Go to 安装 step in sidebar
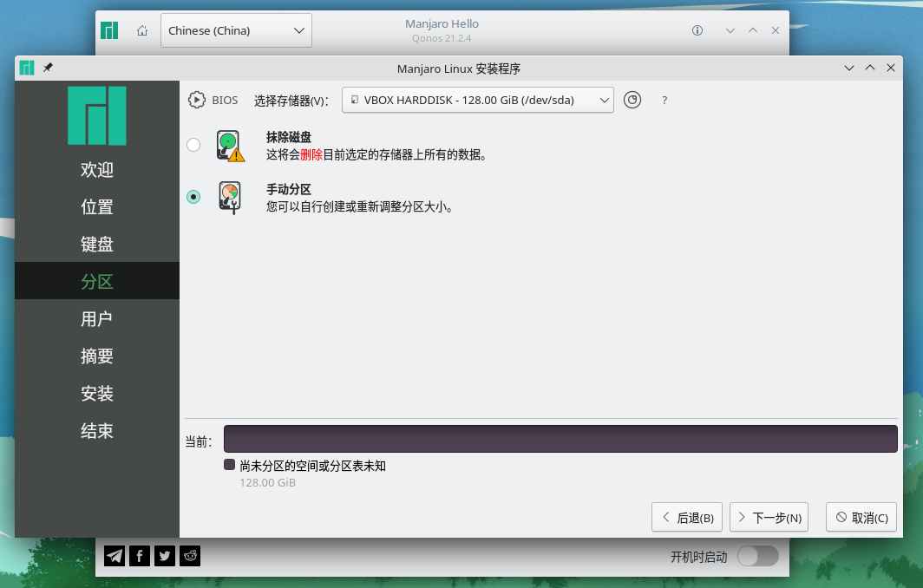This screenshot has width=923, height=588. (x=97, y=393)
